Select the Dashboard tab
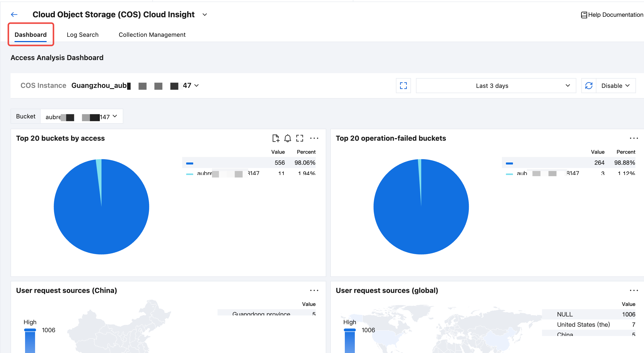Screen dimensions: 644x353 point(31,35)
